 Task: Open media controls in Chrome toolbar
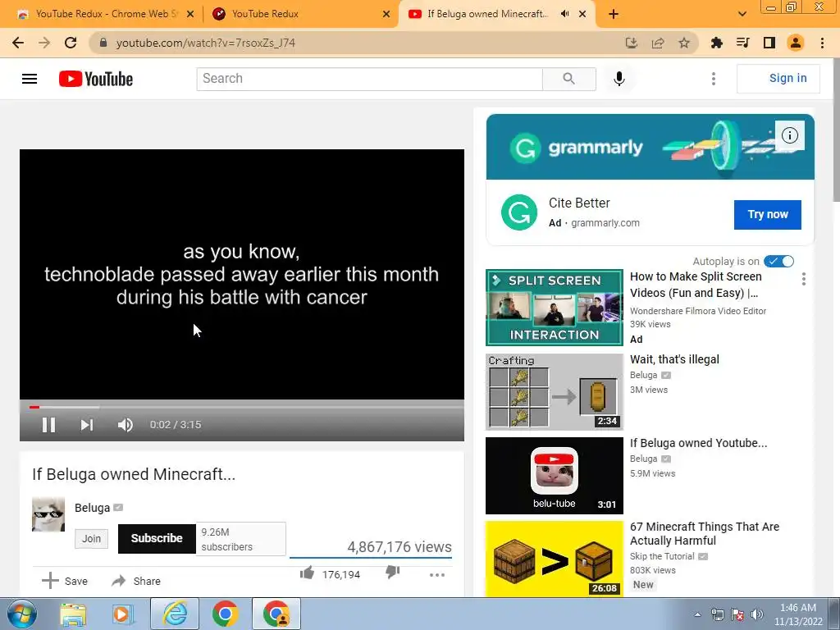pos(742,43)
